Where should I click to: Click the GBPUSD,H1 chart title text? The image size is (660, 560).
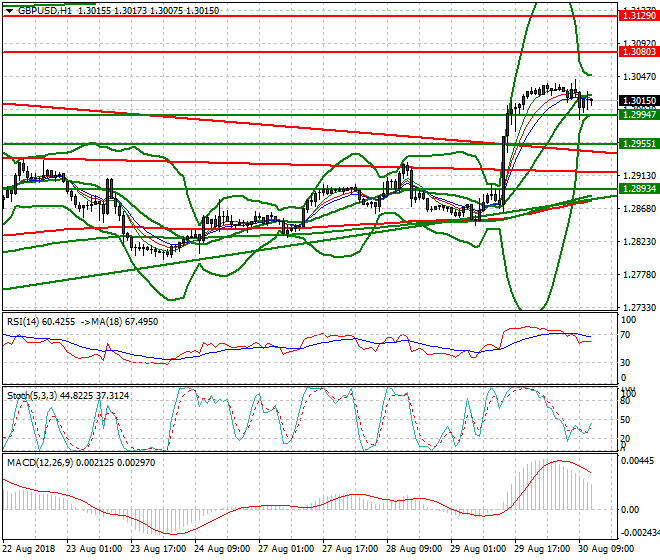[x=45, y=11]
